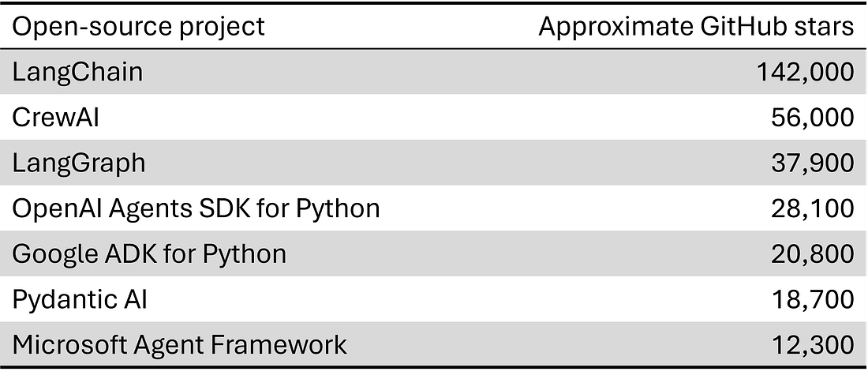
Task: Select the 12,300 stars value
Action: tap(813, 345)
